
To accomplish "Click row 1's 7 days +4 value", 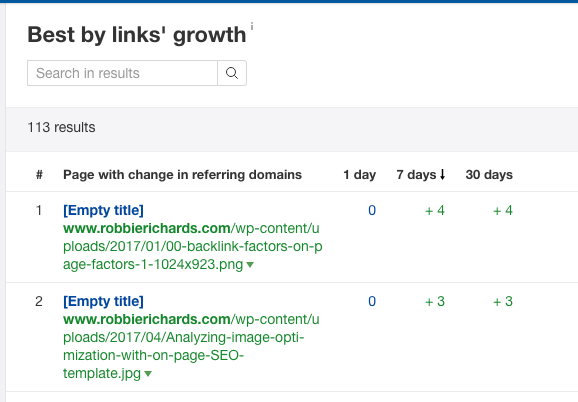I will pyautogui.click(x=435, y=210).
